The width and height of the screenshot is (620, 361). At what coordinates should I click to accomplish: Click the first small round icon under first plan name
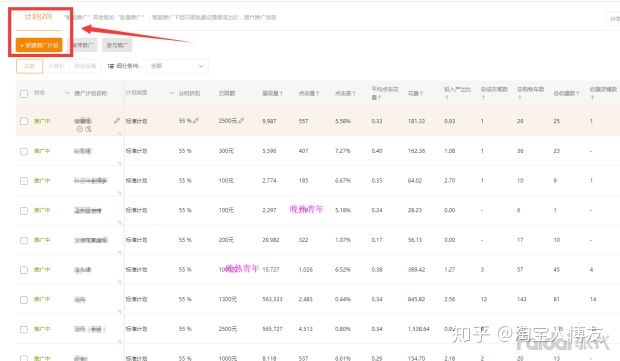click(x=80, y=129)
